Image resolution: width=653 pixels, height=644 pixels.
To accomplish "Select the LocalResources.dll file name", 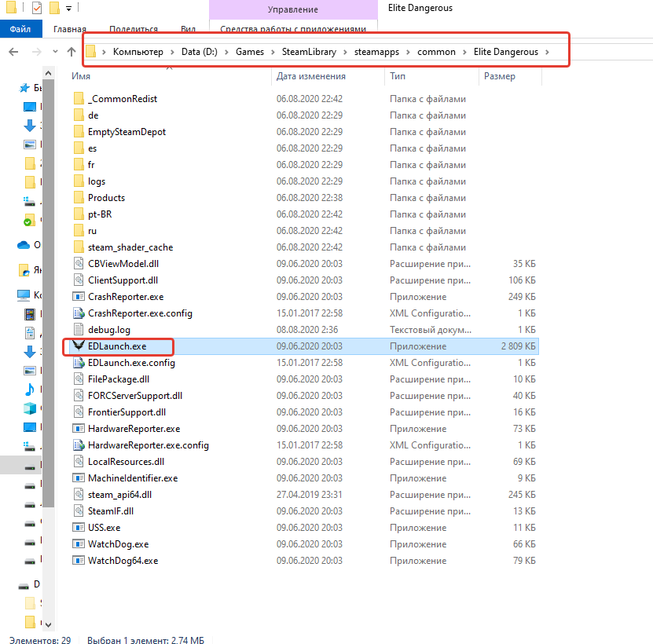I will coord(127,461).
